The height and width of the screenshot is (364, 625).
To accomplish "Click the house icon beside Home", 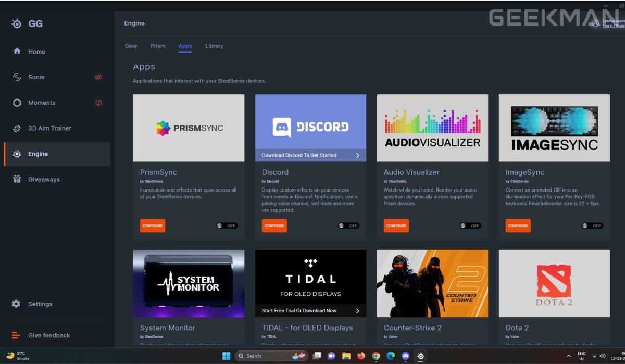I will pyautogui.click(x=17, y=51).
